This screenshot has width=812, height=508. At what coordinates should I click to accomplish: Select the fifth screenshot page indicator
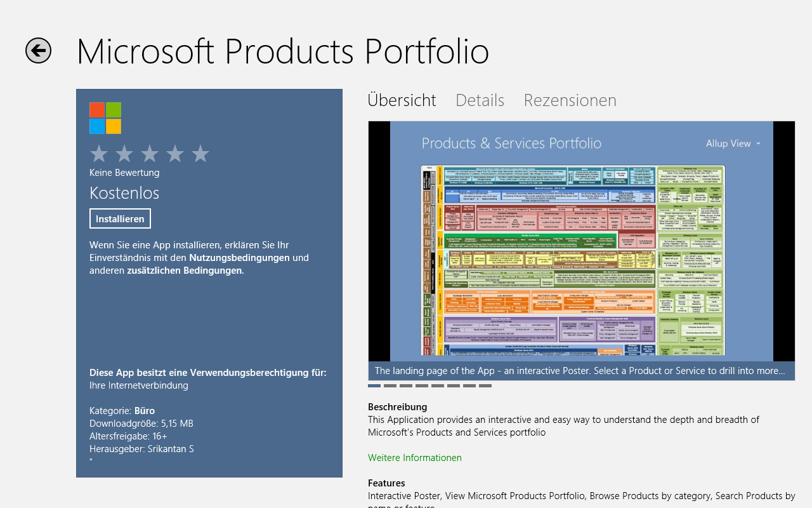pos(438,385)
